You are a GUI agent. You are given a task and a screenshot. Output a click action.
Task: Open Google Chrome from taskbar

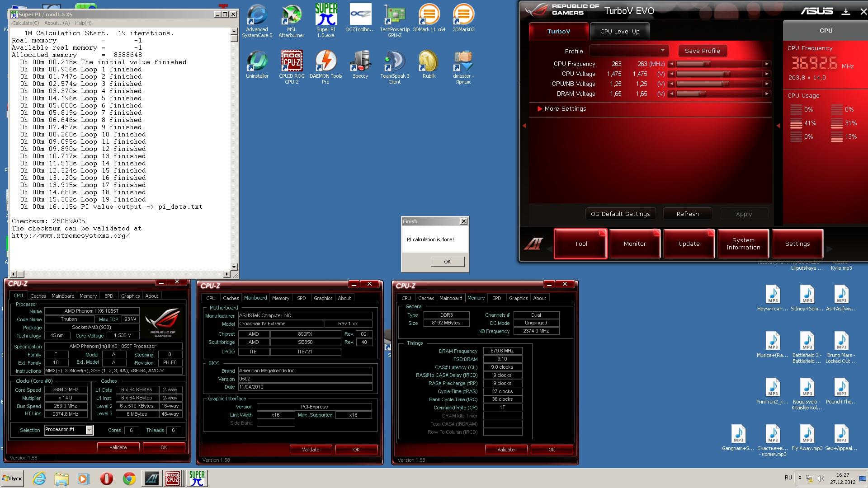[129, 479]
